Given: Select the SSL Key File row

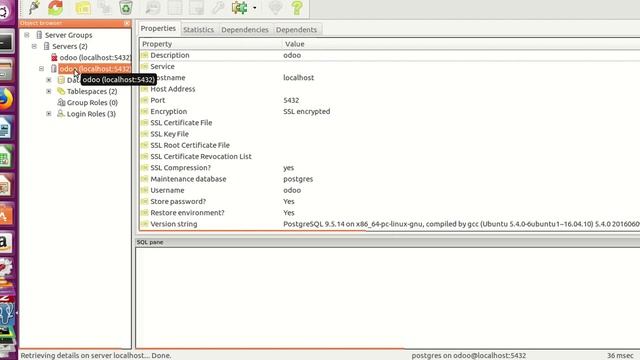Looking at the screenshot, I should click(x=390, y=134).
